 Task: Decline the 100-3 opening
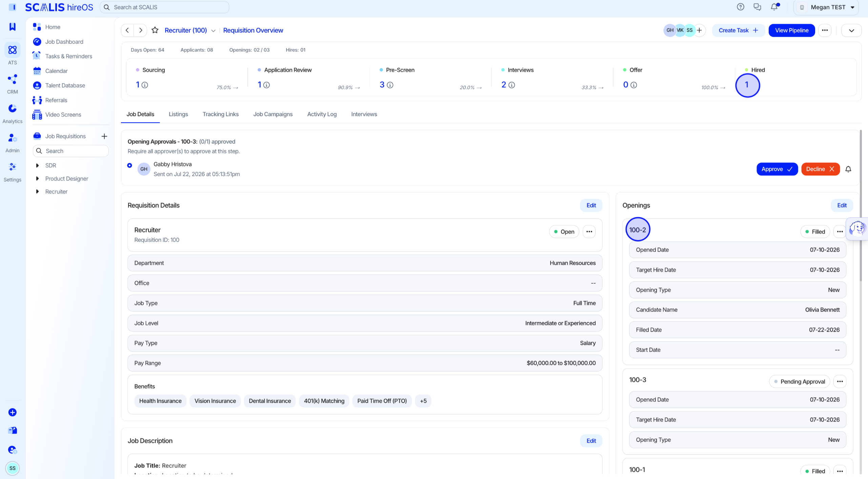click(x=820, y=169)
